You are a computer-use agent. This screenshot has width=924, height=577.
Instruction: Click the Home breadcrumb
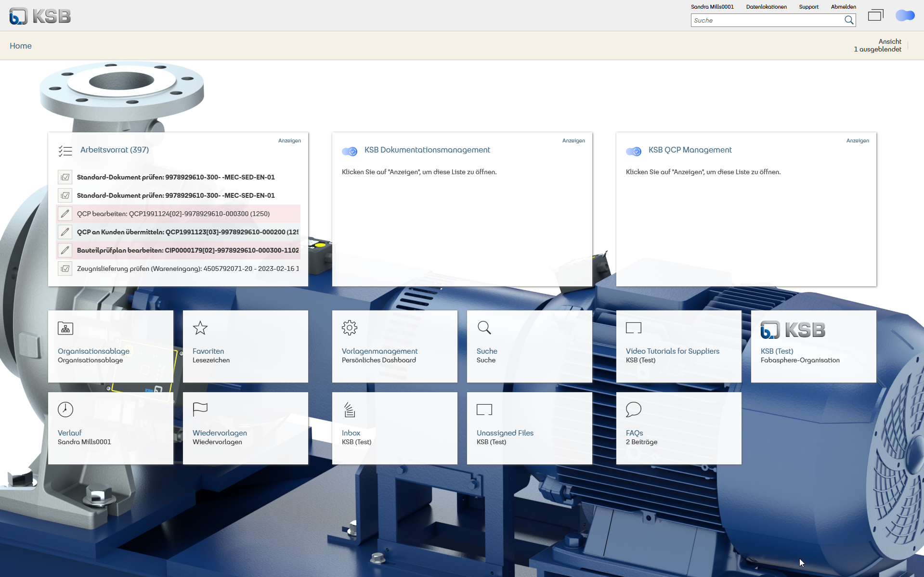(x=21, y=45)
